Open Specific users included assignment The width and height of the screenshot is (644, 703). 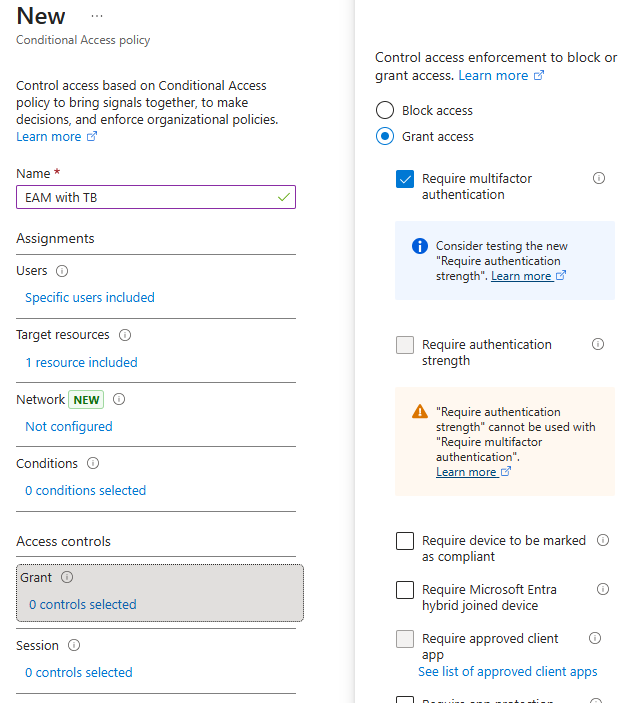(x=90, y=297)
